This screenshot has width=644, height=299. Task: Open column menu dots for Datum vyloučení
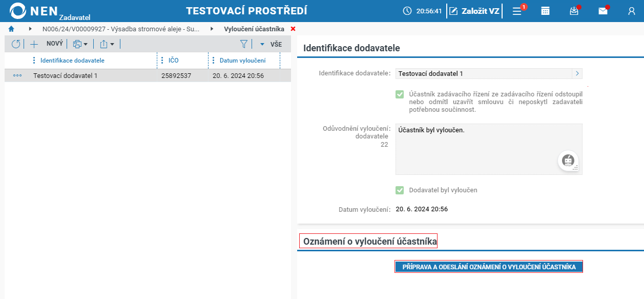tap(214, 61)
